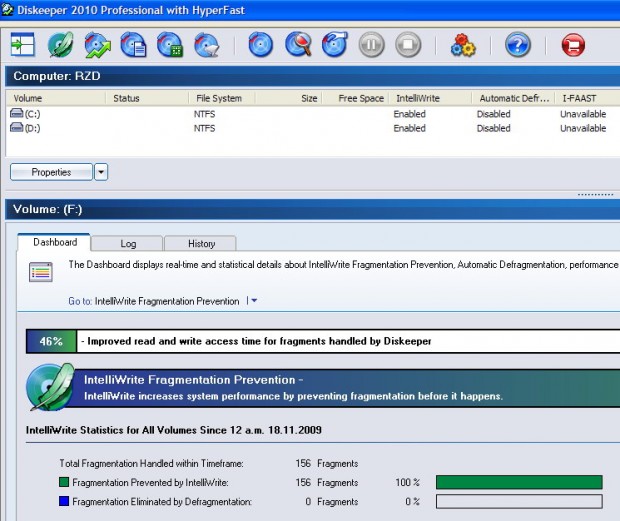
Task: Select the (C:) volume row
Action: (x=313, y=114)
